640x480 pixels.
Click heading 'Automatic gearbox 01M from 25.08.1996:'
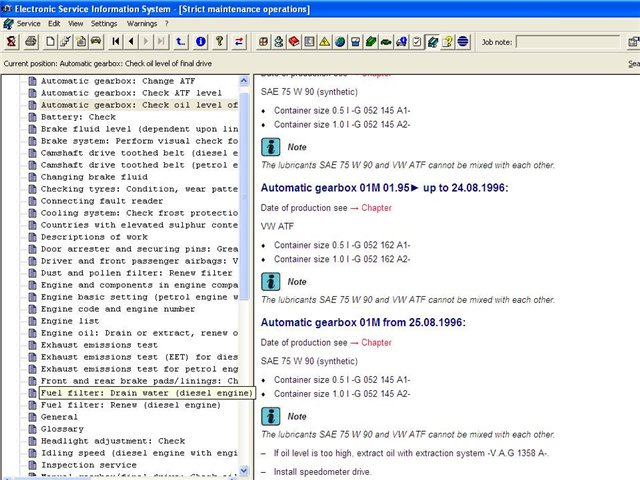click(363, 322)
